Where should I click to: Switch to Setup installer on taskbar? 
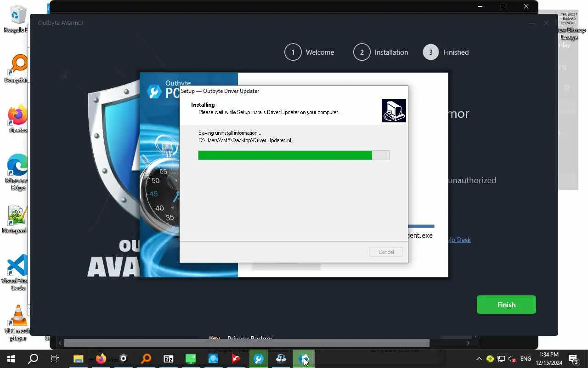[x=281, y=359]
